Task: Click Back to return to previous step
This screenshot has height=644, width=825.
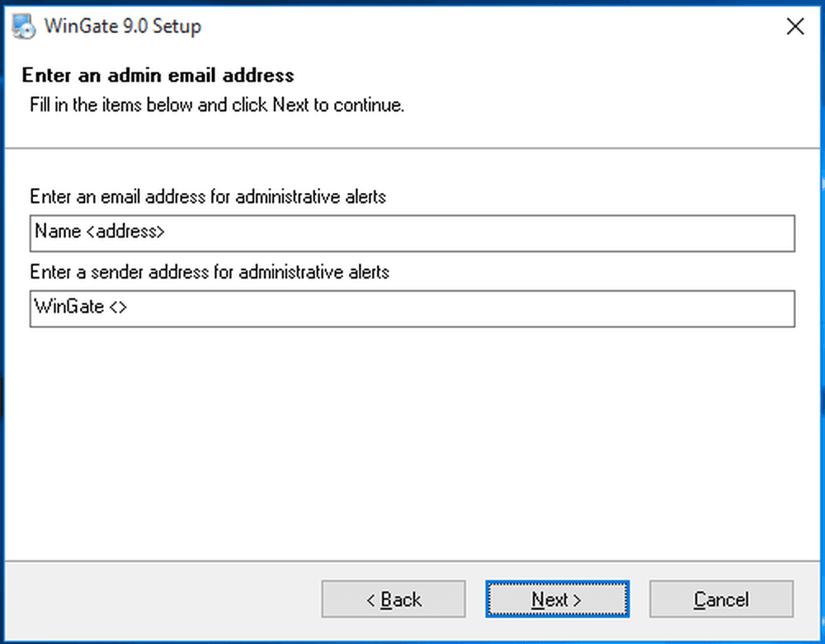Action: [393, 599]
